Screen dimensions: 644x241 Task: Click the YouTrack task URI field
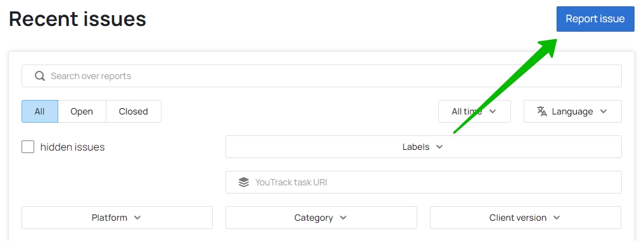tap(424, 182)
